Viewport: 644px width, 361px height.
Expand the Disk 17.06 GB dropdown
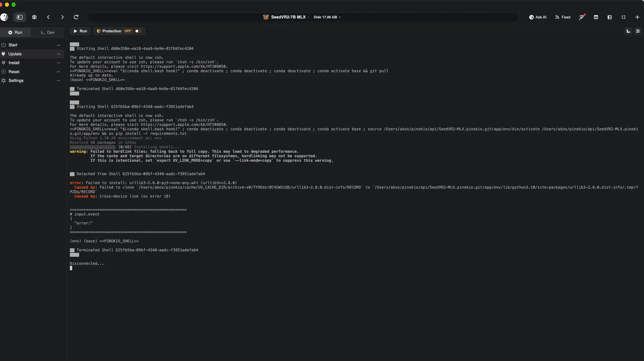tap(327, 17)
